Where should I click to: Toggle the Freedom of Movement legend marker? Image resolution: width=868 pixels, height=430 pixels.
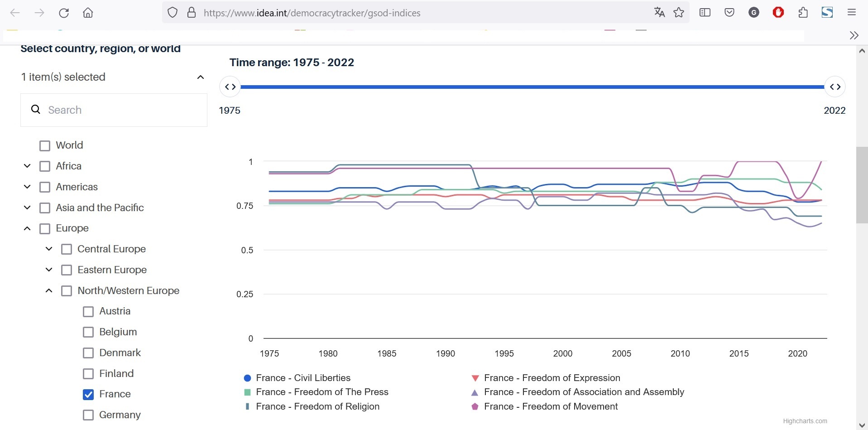[x=475, y=406]
